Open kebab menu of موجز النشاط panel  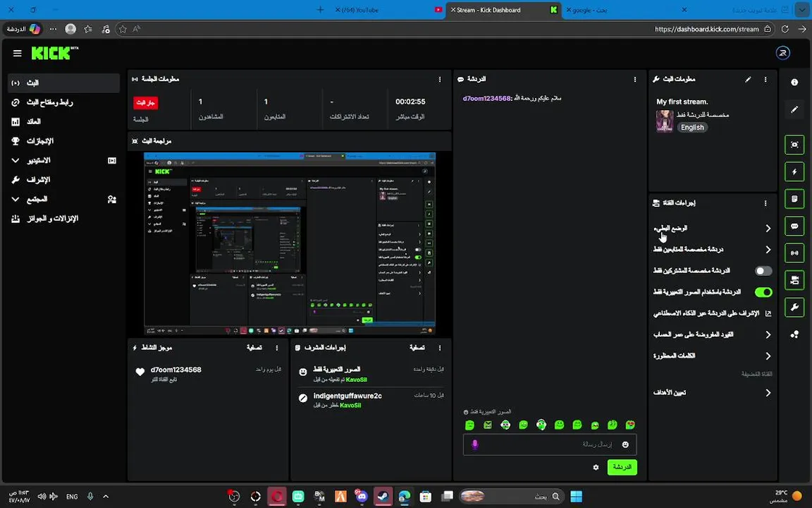pos(277,348)
